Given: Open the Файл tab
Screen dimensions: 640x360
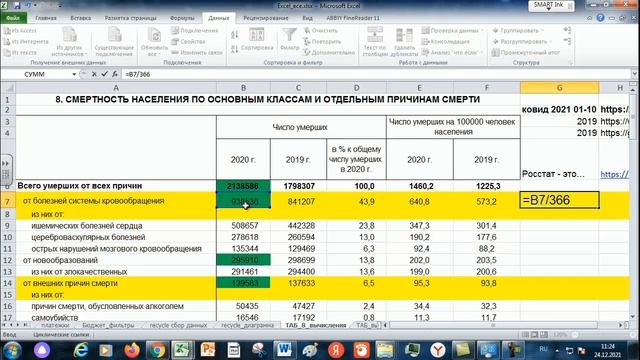Looking at the screenshot, I should point(13,18).
